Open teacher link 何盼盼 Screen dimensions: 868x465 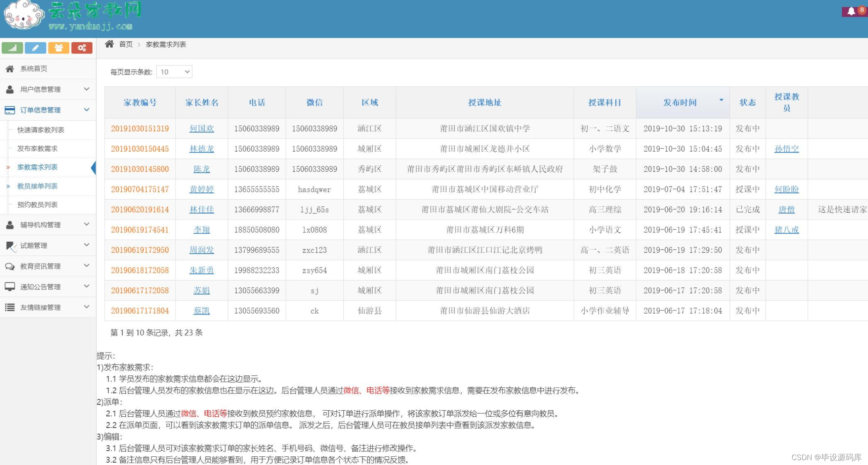786,189
